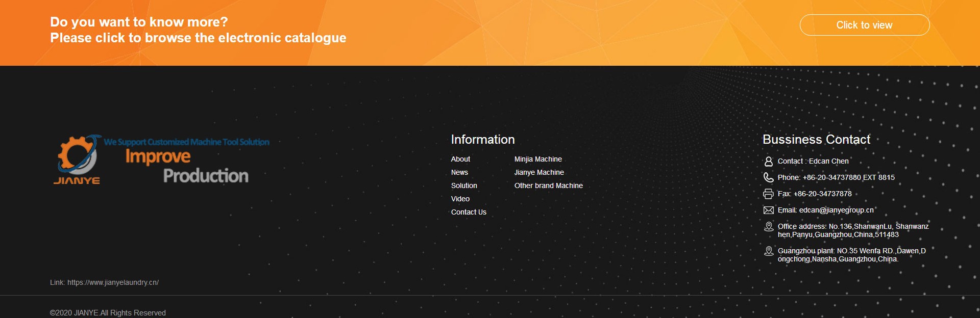The height and width of the screenshot is (318, 980).
Task: Click the edcan@jianyegroup.cn email address
Action: (836, 210)
